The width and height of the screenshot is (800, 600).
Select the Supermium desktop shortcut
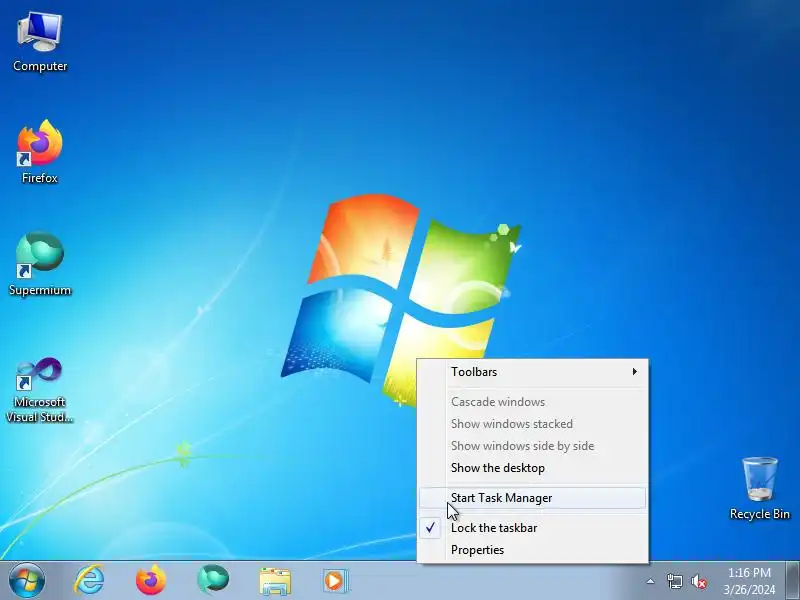click(x=40, y=264)
